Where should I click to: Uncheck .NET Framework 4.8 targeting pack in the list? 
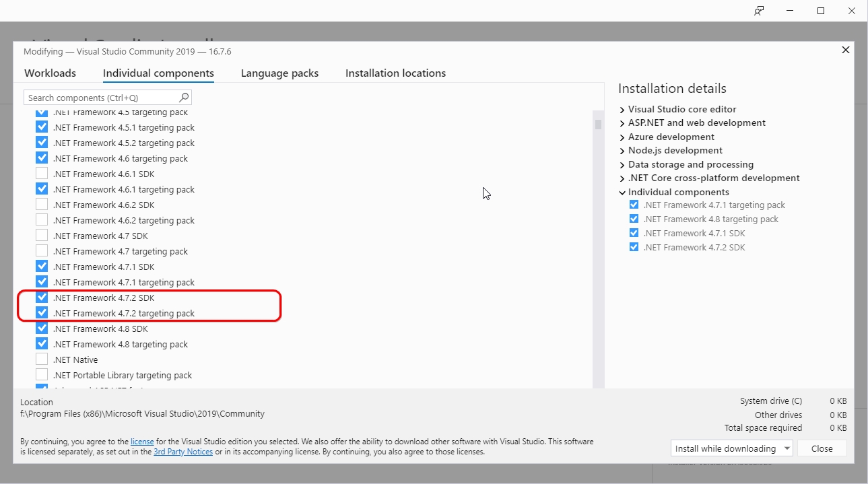click(42, 344)
